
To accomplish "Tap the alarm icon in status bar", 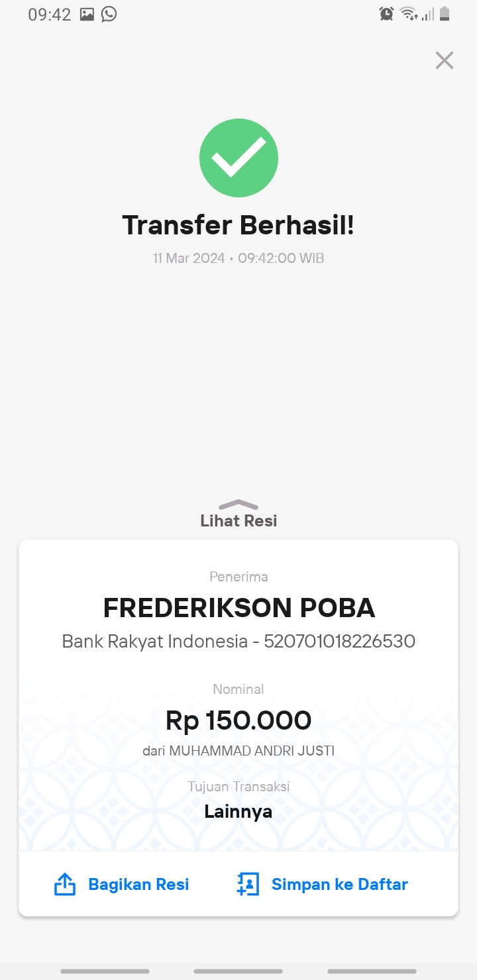I will coord(386,13).
